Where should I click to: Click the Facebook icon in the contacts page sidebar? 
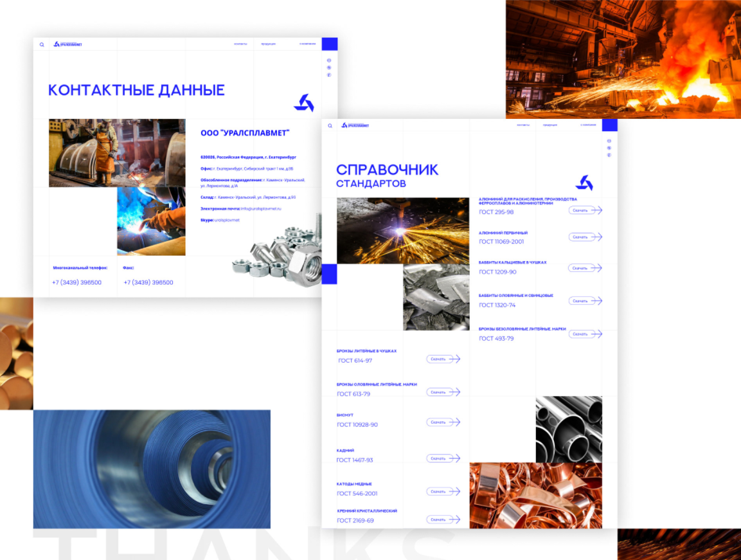pos(329,75)
